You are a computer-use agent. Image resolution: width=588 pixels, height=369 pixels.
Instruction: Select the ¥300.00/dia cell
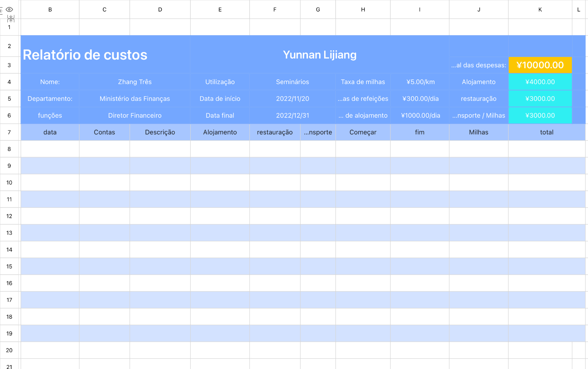[420, 99]
